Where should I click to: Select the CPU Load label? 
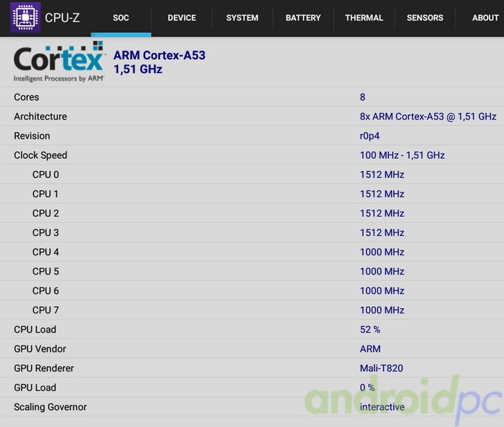point(35,329)
